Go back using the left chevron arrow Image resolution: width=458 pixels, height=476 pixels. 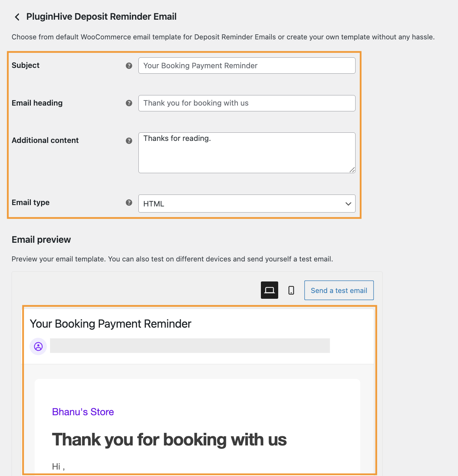tap(17, 17)
